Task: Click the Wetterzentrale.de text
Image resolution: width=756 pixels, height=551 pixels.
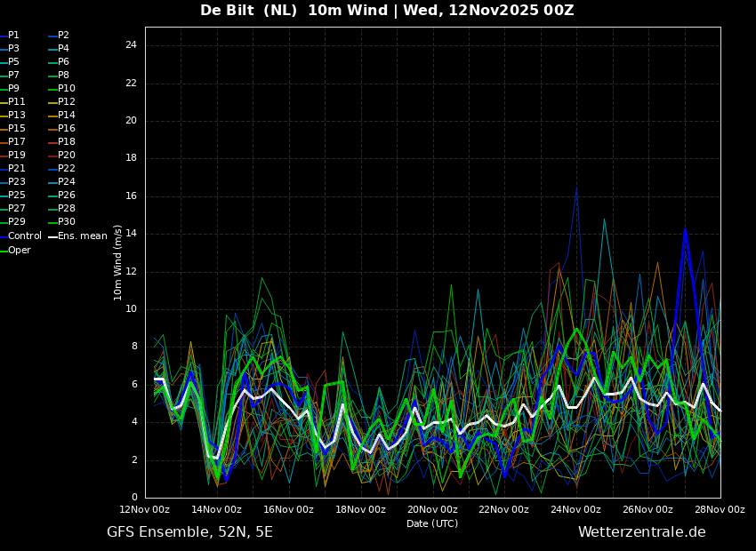Action: (x=641, y=532)
